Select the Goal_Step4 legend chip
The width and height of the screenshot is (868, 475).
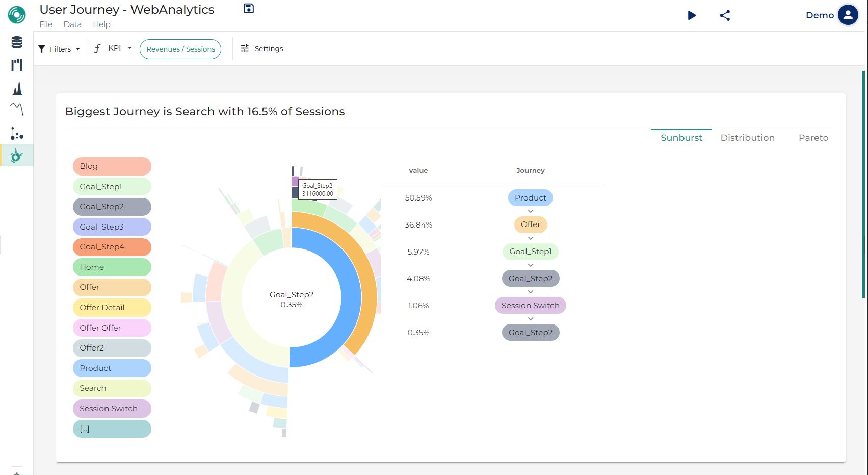click(x=112, y=247)
